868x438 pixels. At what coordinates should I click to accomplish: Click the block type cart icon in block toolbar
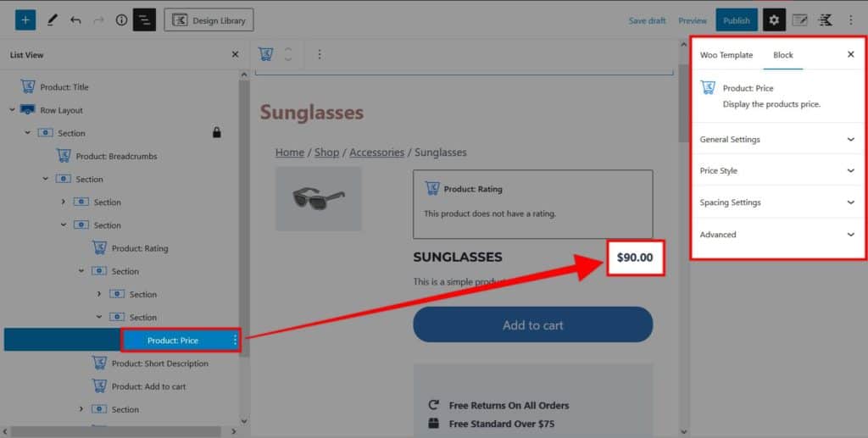tap(265, 54)
